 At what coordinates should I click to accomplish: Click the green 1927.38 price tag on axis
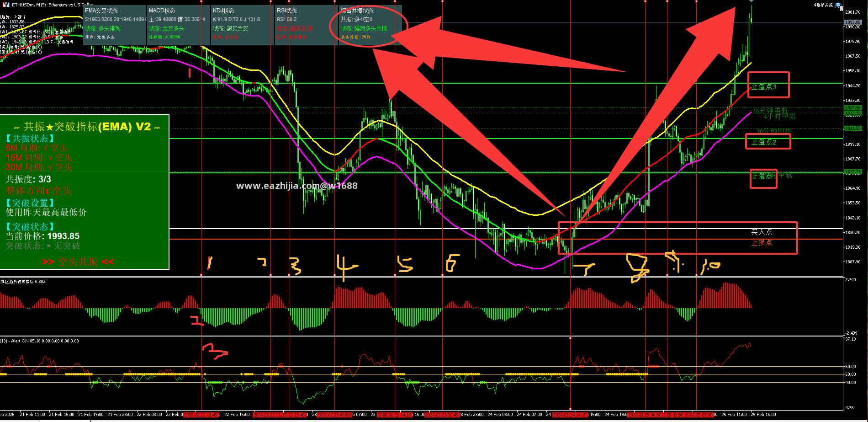pos(852,108)
